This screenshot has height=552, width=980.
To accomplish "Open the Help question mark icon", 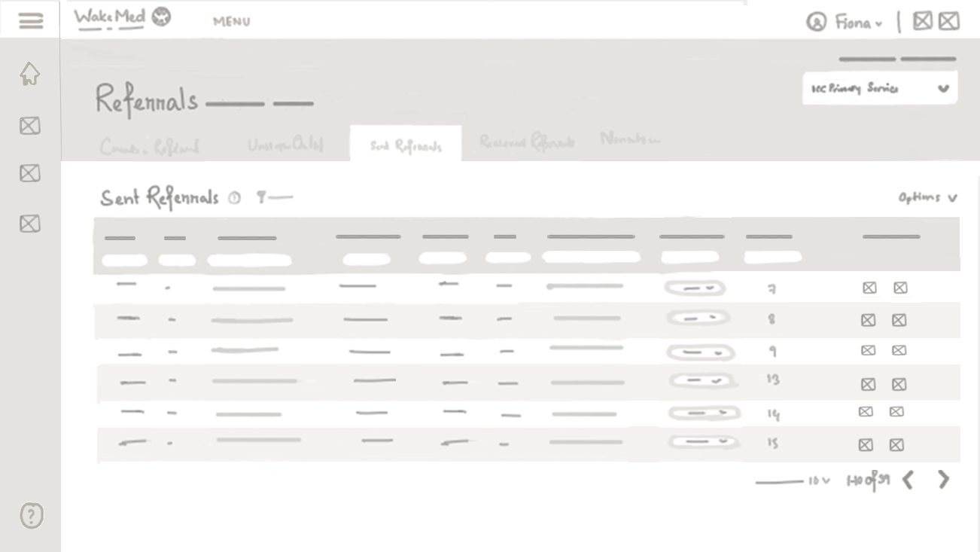I will 31,516.
